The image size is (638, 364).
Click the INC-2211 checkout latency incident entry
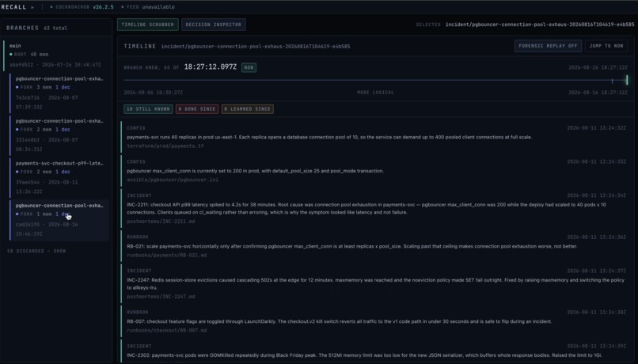[x=377, y=209]
